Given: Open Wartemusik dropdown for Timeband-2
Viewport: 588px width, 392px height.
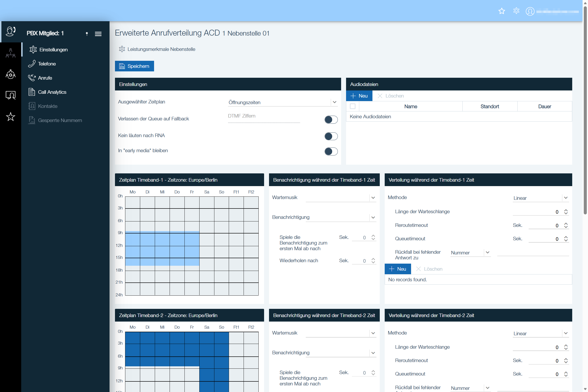Looking at the screenshot, I should (341, 333).
